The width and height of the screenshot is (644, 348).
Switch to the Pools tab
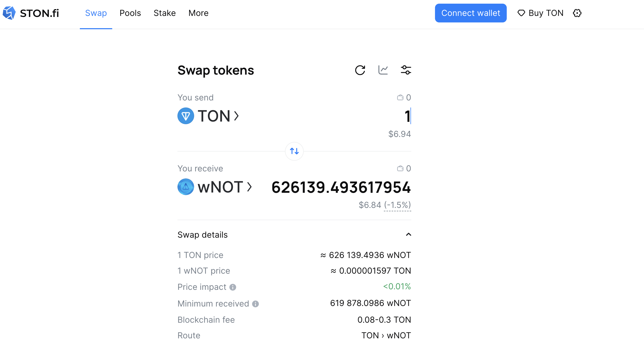click(130, 13)
